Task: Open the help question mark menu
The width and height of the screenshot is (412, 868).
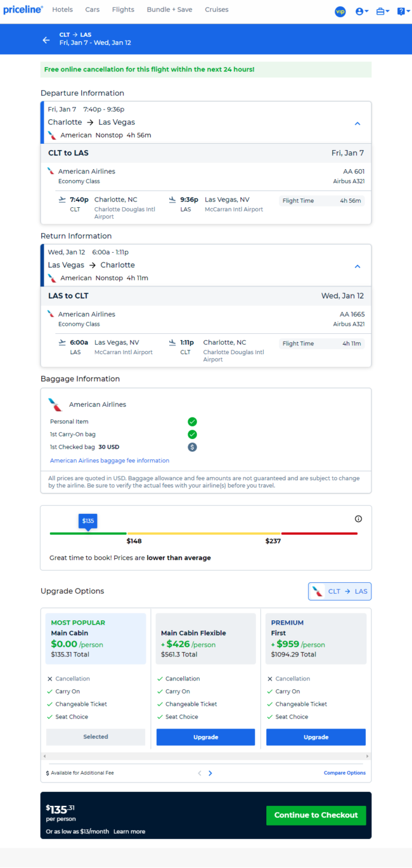Action: click(402, 11)
